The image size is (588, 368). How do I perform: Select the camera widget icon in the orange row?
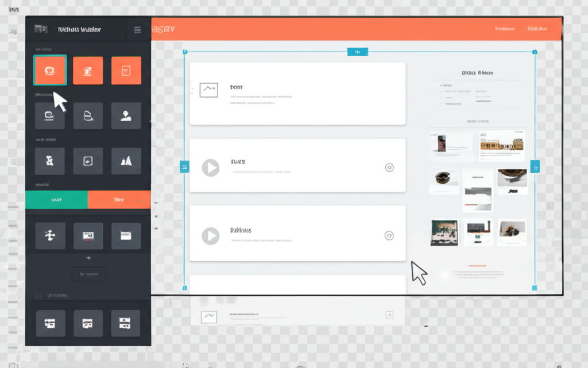coord(88,69)
